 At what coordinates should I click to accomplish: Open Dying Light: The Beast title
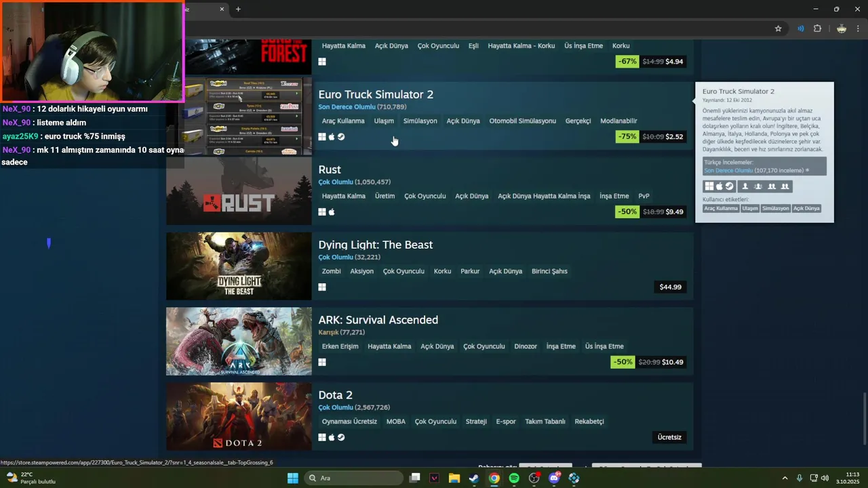[375, 245]
